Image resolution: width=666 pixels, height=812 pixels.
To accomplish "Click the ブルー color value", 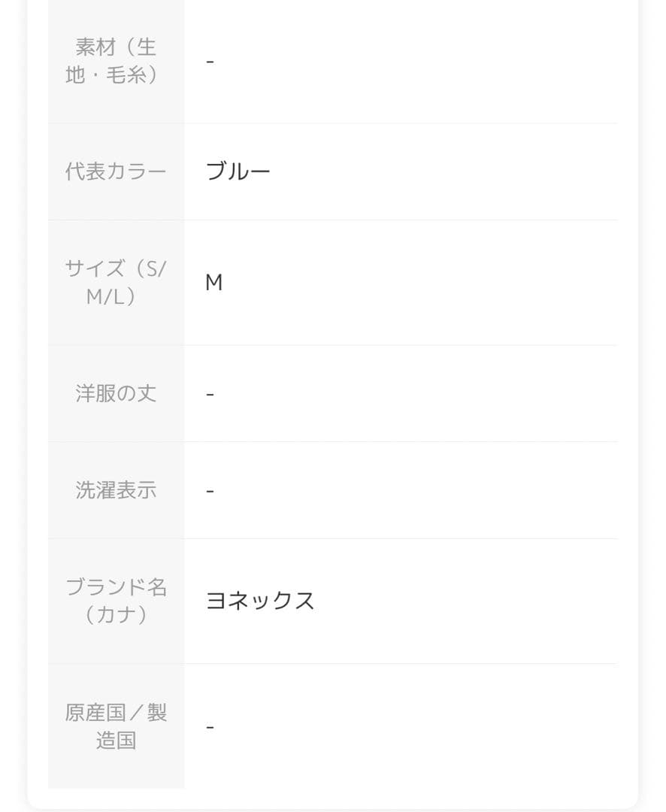I will pos(238,171).
